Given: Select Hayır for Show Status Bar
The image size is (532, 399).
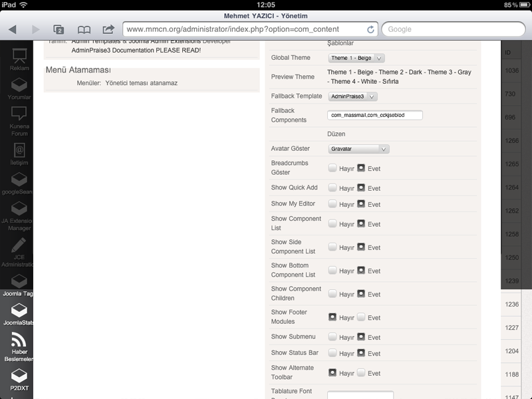Looking at the screenshot, I should pyautogui.click(x=332, y=353).
